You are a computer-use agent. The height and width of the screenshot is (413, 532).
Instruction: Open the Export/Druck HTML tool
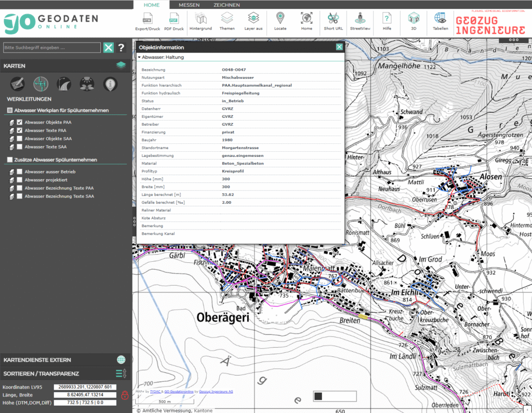pos(147,21)
